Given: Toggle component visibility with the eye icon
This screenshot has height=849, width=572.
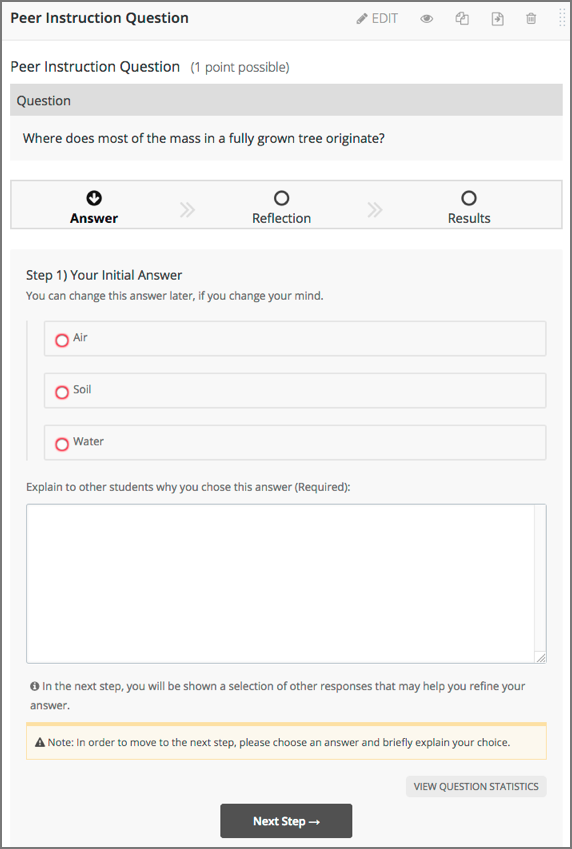Looking at the screenshot, I should (x=427, y=19).
